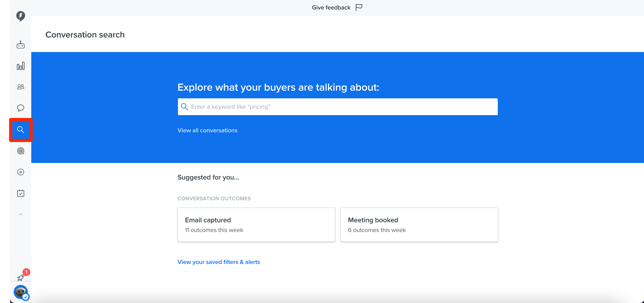Image resolution: width=644 pixels, height=303 pixels.
Task: Open the Contacts people icon
Action: [20, 87]
